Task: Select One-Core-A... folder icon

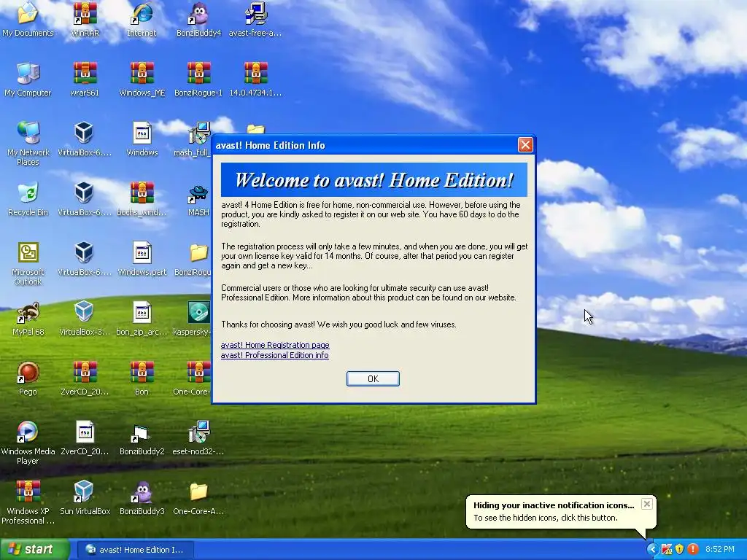Action: tap(198, 498)
